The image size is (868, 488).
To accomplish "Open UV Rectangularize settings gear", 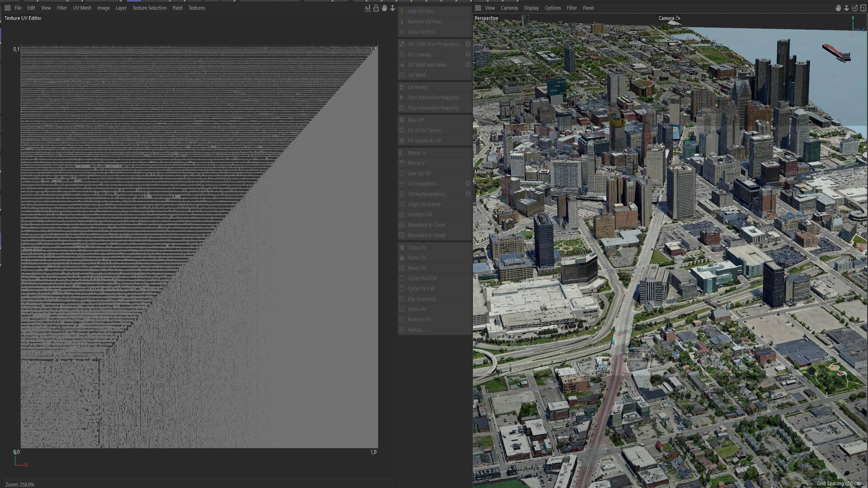I will pyautogui.click(x=468, y=194).
